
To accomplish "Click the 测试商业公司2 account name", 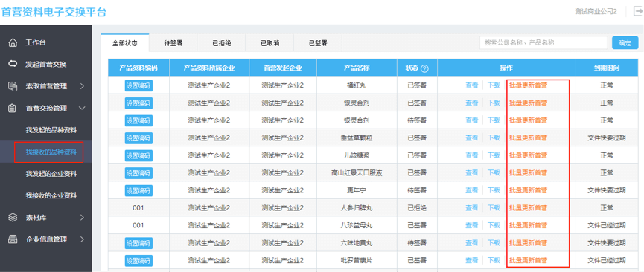I will [596, 11].
